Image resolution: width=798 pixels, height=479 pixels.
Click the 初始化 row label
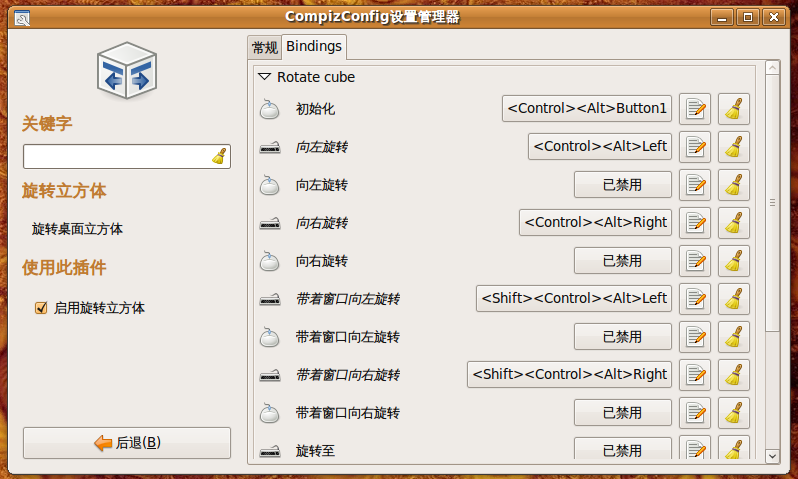pos(316,109)
